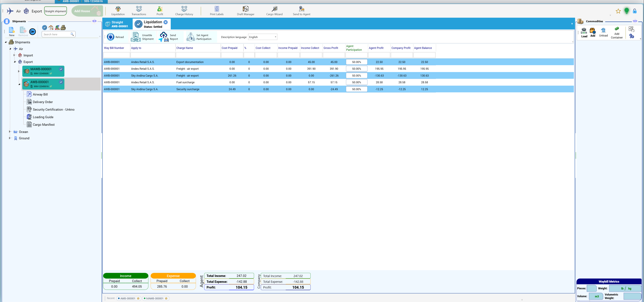The width and height of the screenshot is (644, 302).
Task: Close the Liquidation tab
Action: click(x=166, y=22)
